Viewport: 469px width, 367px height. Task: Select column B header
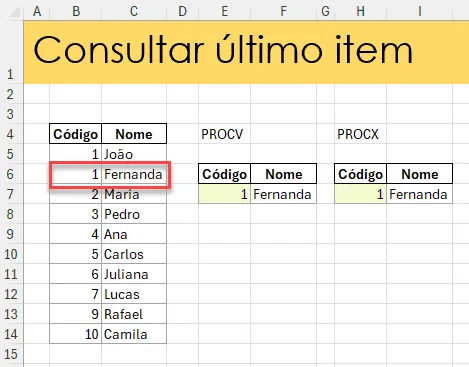(x=76, y=11)
